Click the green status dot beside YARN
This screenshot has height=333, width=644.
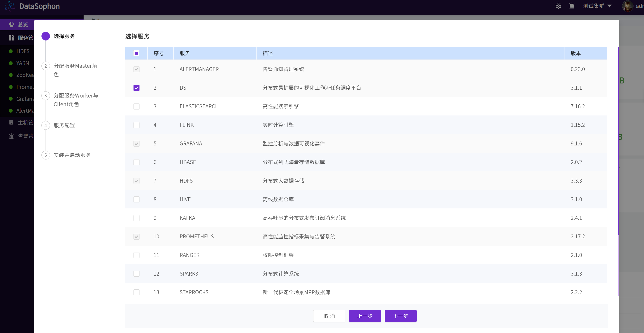pos(11,63)
